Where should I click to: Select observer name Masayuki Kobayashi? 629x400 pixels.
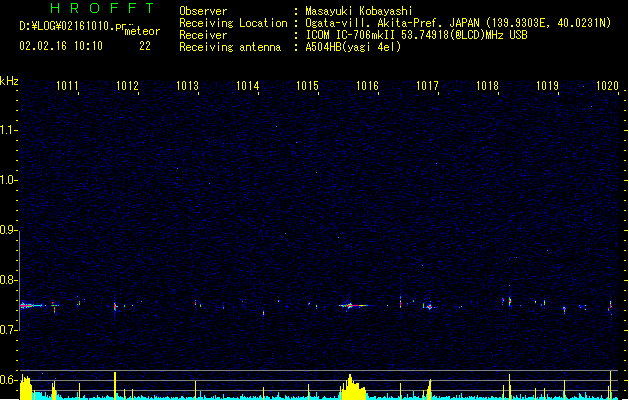tap(358, 11)
